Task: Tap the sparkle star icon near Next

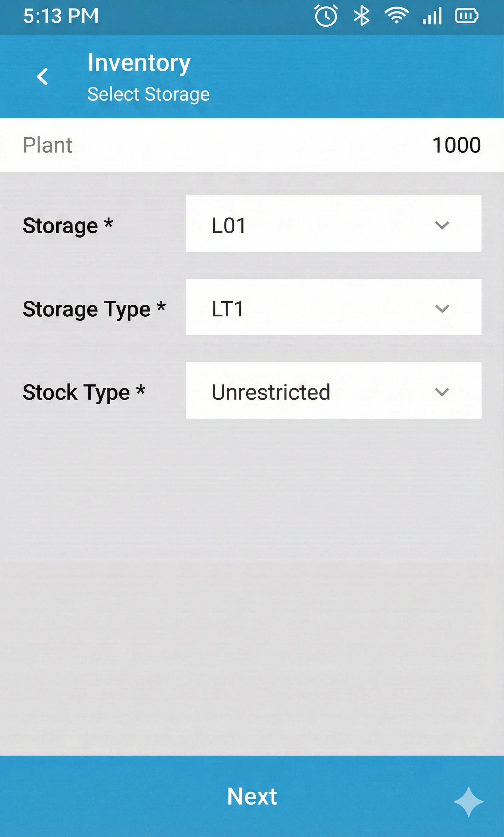Action: point(469,802)
